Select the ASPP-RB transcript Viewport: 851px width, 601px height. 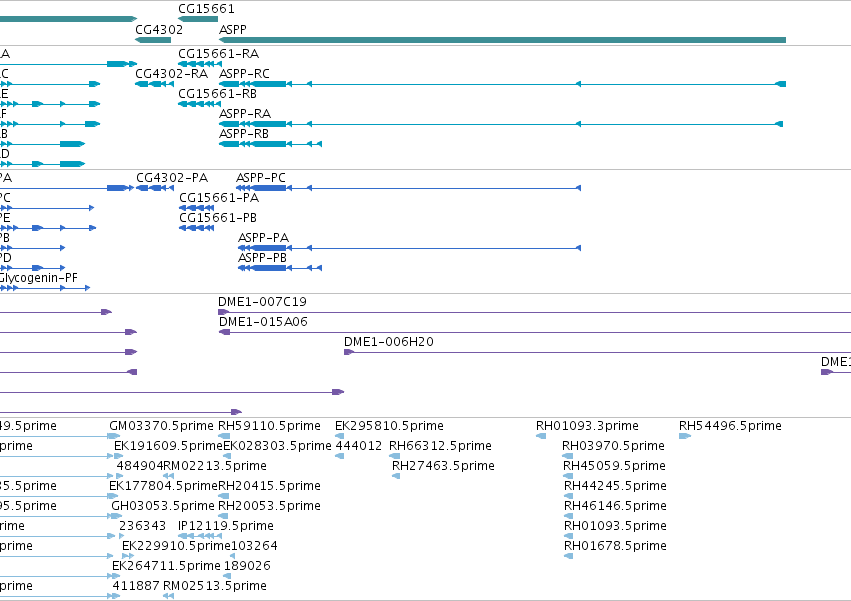pyautogui.click(x=270, y=144)
